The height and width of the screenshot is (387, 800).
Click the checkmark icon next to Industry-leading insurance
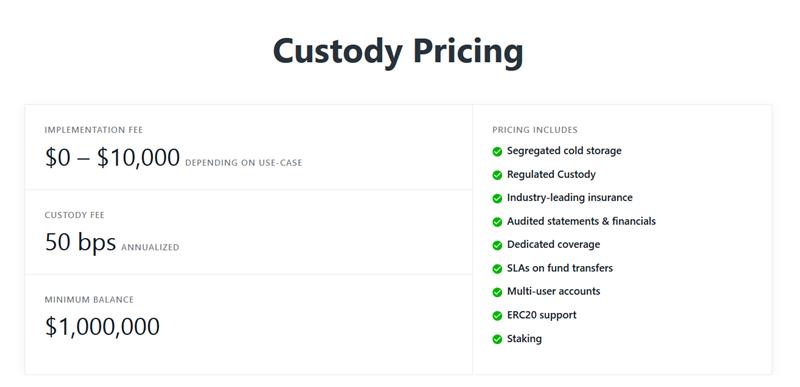pyautogui.click(x=497, y=198)
